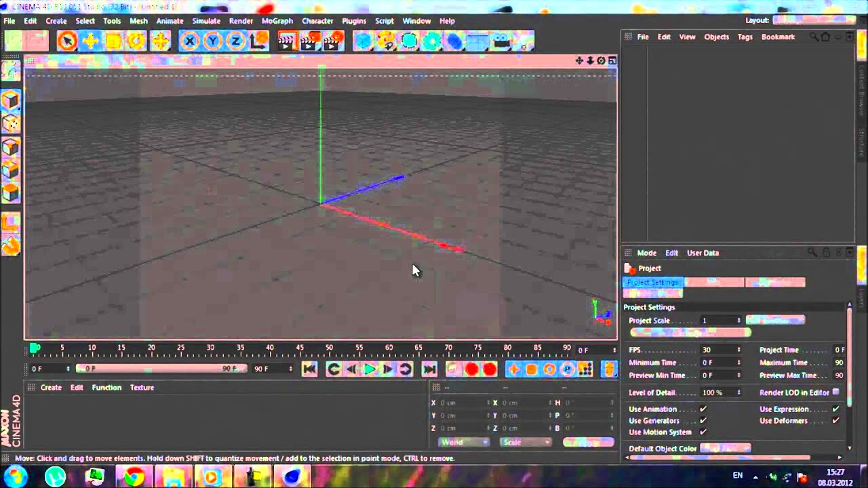Toggle the Z axis lock

[235, 41]
